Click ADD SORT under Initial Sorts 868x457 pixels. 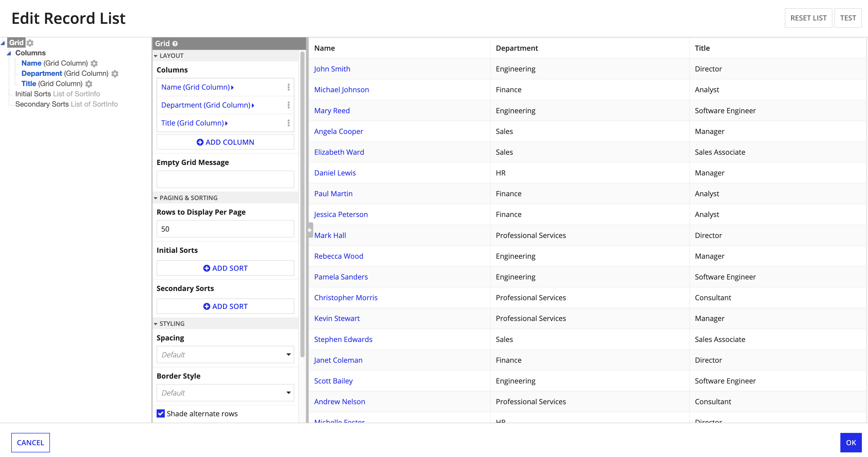pyautogui.click(x=225, y=268)
